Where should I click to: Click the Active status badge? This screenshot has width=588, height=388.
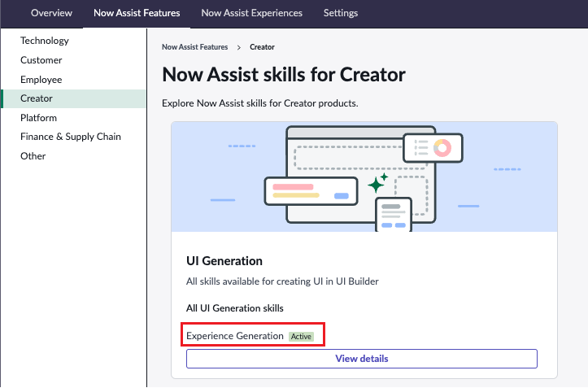tap(301, 337)
